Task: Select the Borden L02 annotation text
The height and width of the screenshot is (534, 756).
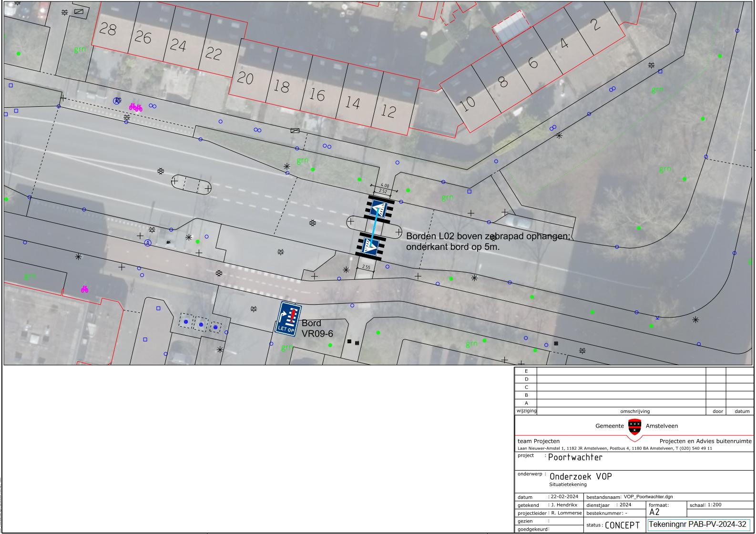Action: [x=487, y=241]
